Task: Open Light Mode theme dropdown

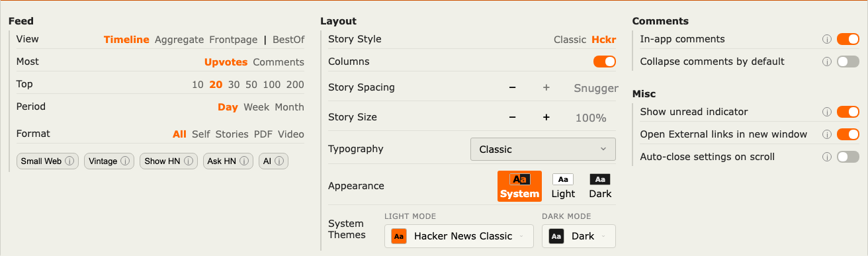Action: point(459,236)
